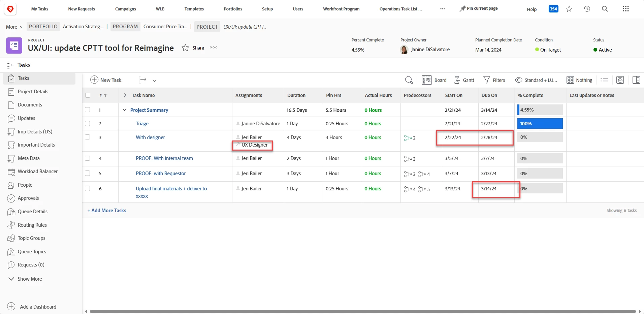The height and width of the screenshot is (314, 644).
Task: Open the 354 notifications badge
Action: [x=553, y=9]
